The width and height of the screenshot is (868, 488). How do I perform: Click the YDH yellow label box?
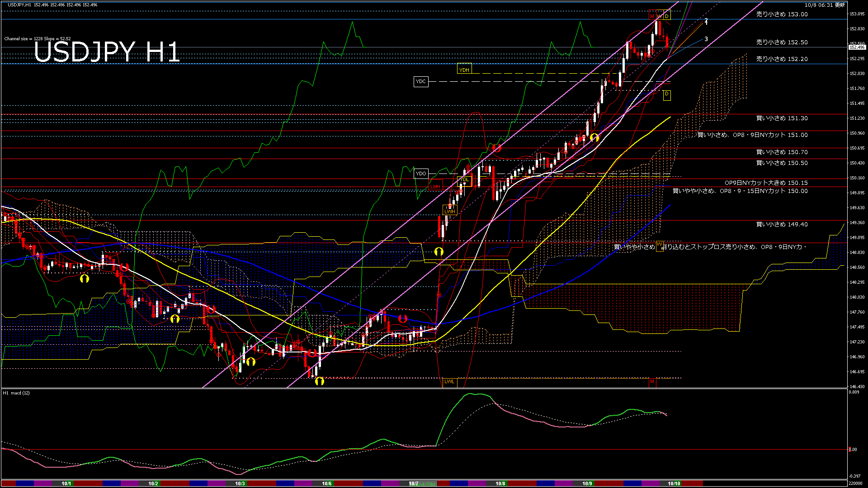coord(464,70)
